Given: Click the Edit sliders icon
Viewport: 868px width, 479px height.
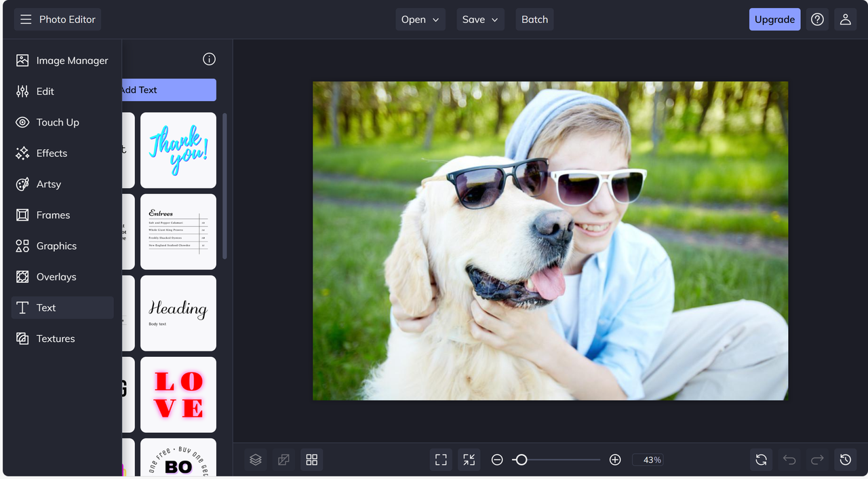Looking at the screenshot, I should [22, 91].
